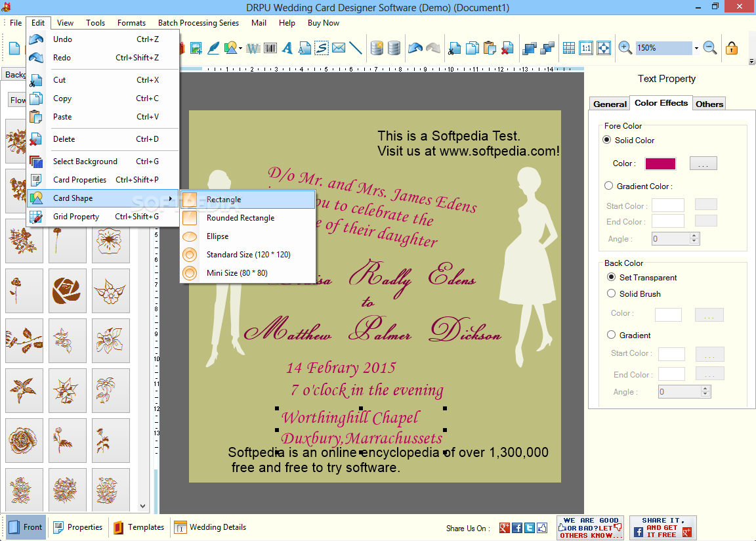Click the zoom in magnifier icon

625,48
